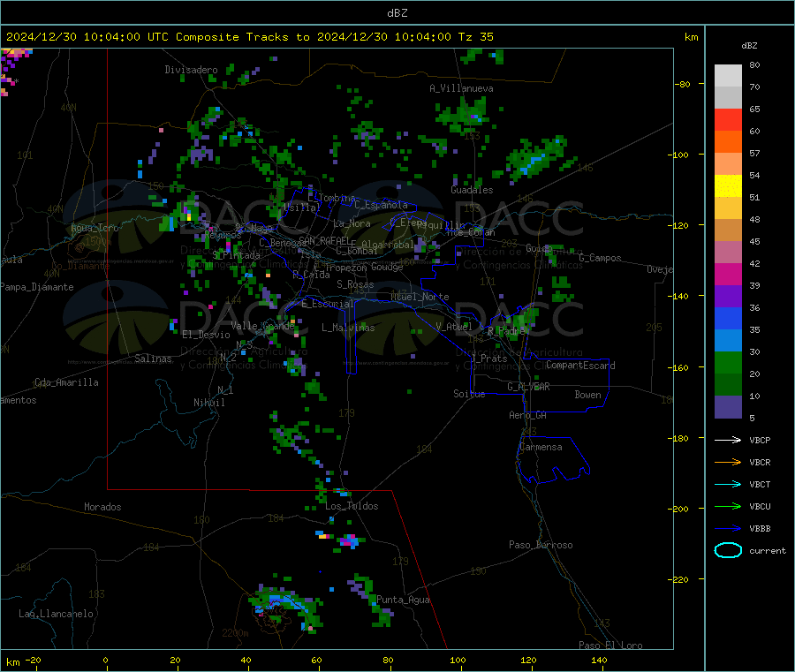Click the cyan 'current' ellipse icon
This screenshot has height=672, width=795.
click(x=728, y=550)
